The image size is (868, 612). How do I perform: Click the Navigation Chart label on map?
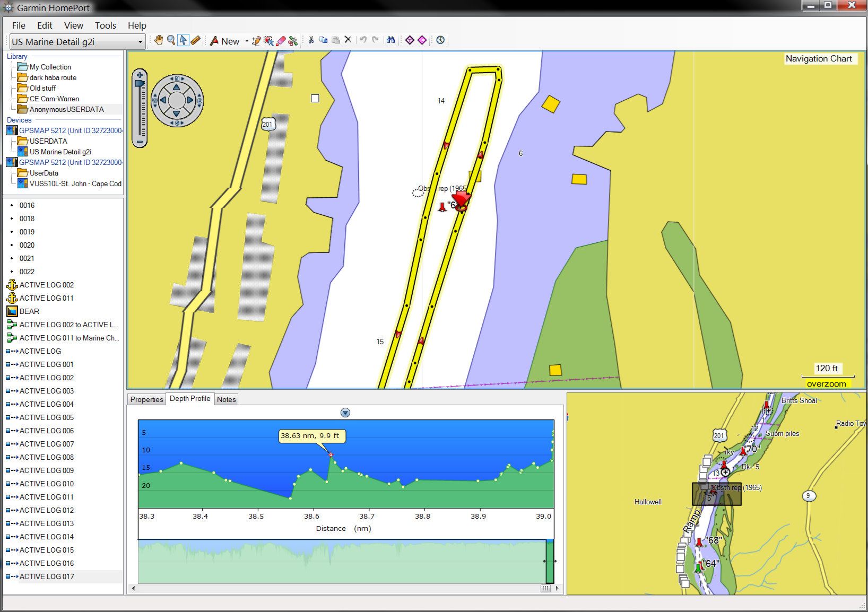pyautogui.click(x=819, y=59)
